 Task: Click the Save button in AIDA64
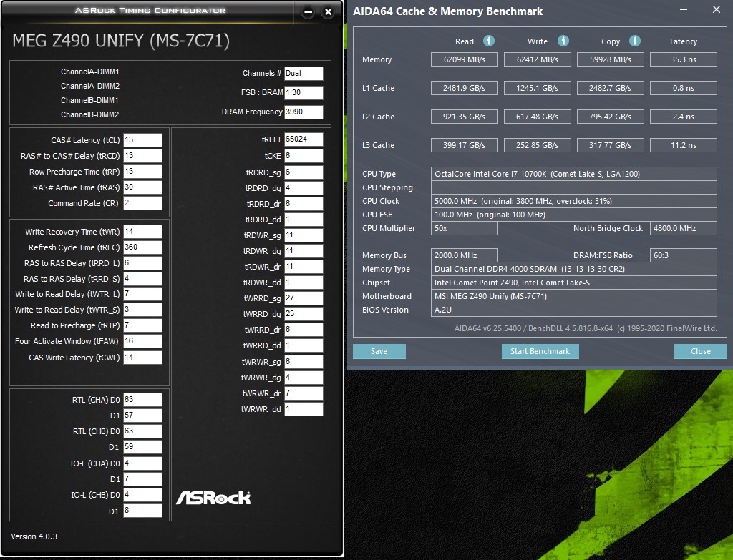[379, 351]
